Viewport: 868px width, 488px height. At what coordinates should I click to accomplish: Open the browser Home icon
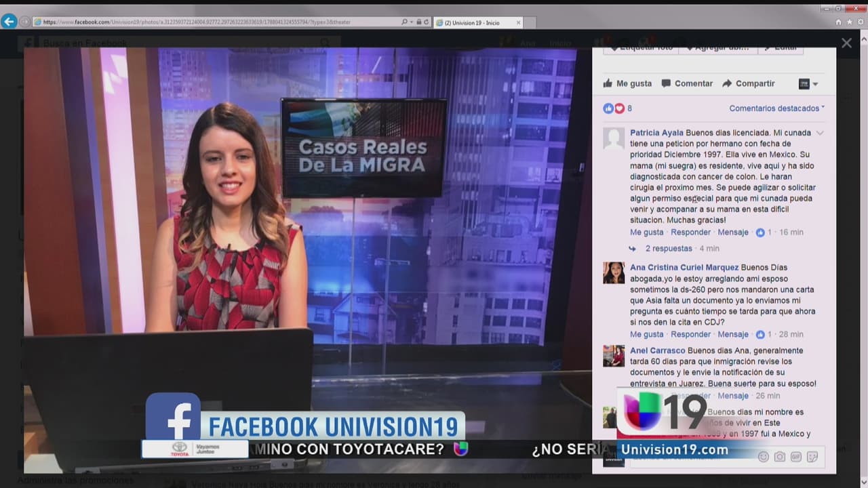click(839, 22)
